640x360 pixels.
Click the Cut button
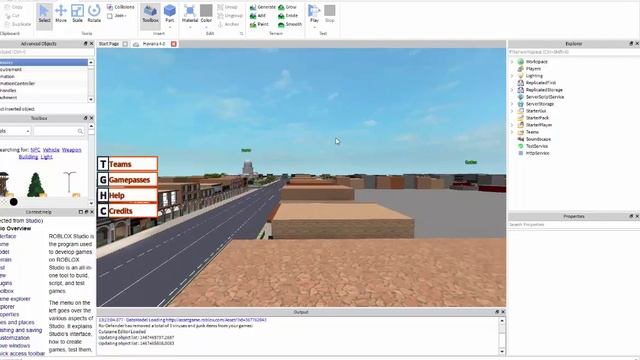(12, 16)
